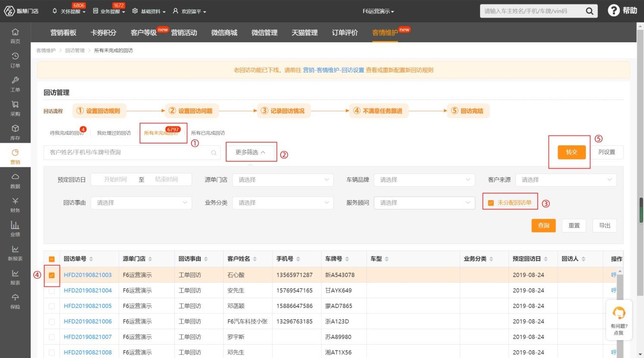Viewport: 644px width, 358px height.
Task: Open the 源单门店 dropdown
Action: point(283,180)
